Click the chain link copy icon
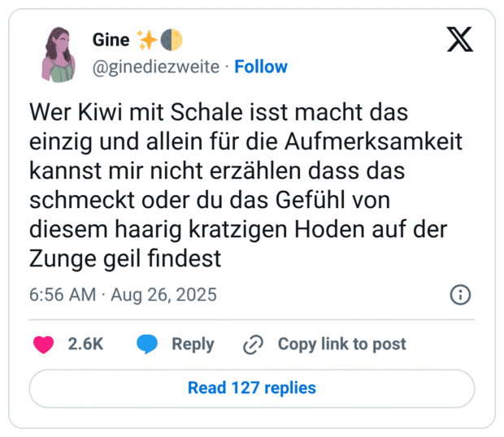The width and height of the screenshot is (504, 437). pos(254,344)
